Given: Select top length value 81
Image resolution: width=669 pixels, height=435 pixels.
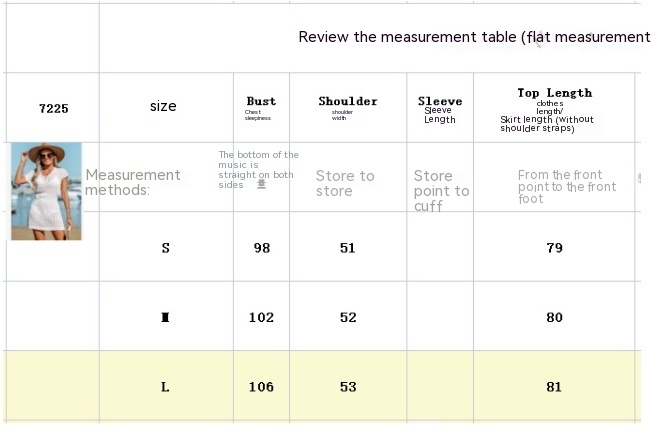Looking at the screenshot, I should click(x=554, y=387).
